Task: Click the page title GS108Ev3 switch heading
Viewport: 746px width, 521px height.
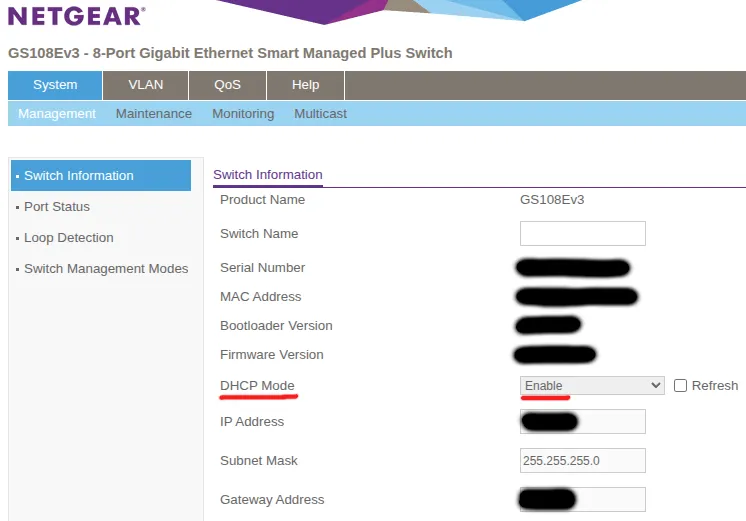Action: pyautogui.click(x=230, y=53)
